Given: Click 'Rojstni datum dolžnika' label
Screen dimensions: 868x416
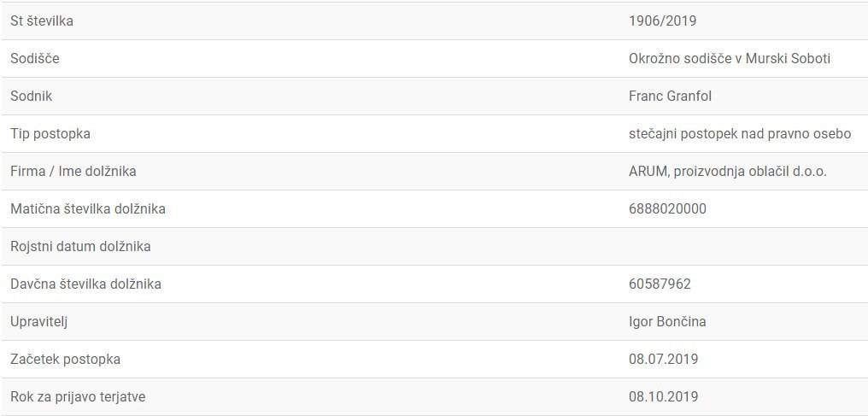Looking at the screenshot, I should pyautogui.click(x=80, y=247).
